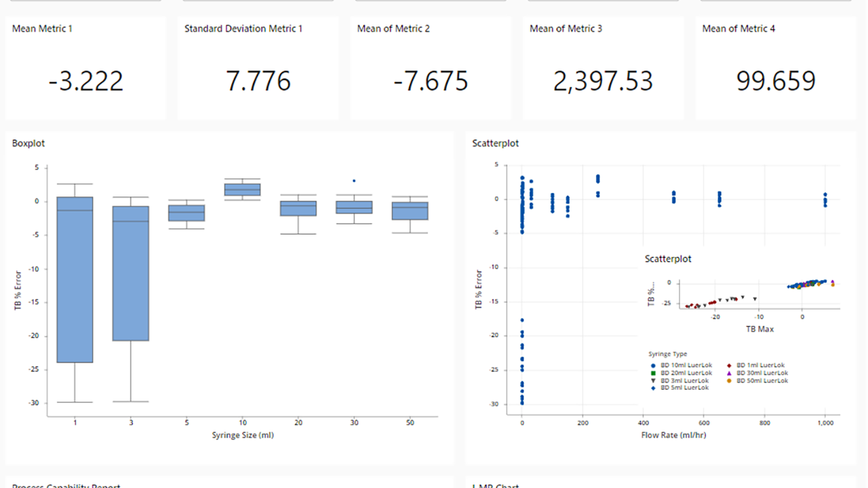Select the blue BD 5ml LuerLok diamond marker
This screenshot has width=868, height=488.
click(653, 388)
